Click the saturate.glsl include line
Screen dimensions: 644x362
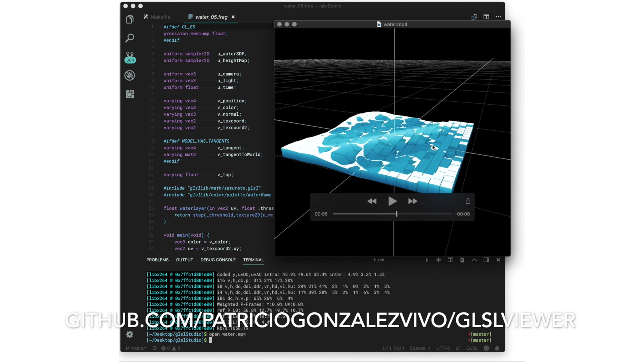pos(212,188)
